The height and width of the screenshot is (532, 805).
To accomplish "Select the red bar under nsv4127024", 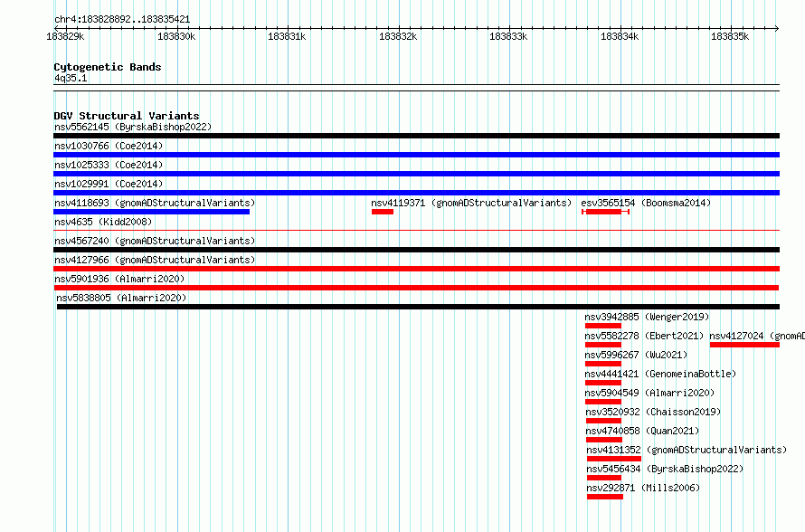I will pos(745,345).
